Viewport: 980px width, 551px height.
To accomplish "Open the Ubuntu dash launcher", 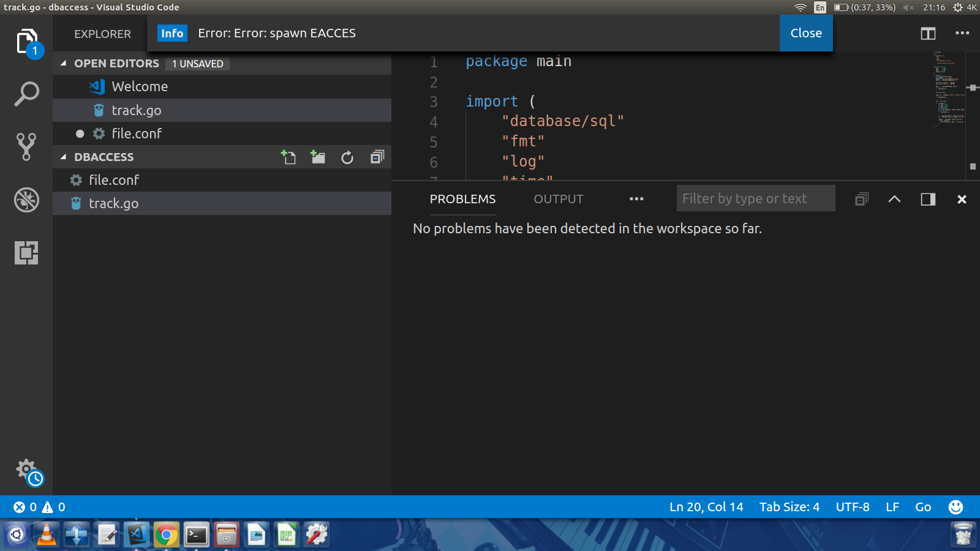I will (x=17, y=535).
